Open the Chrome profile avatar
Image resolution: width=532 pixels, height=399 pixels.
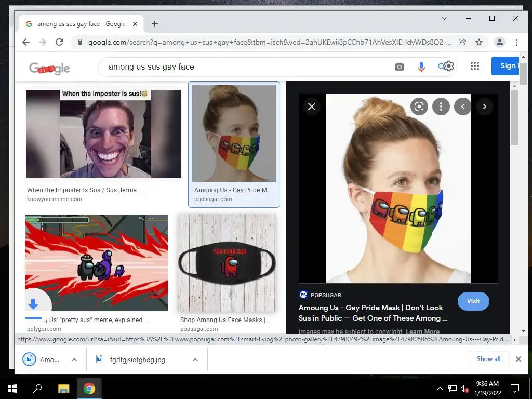[499, 42]
